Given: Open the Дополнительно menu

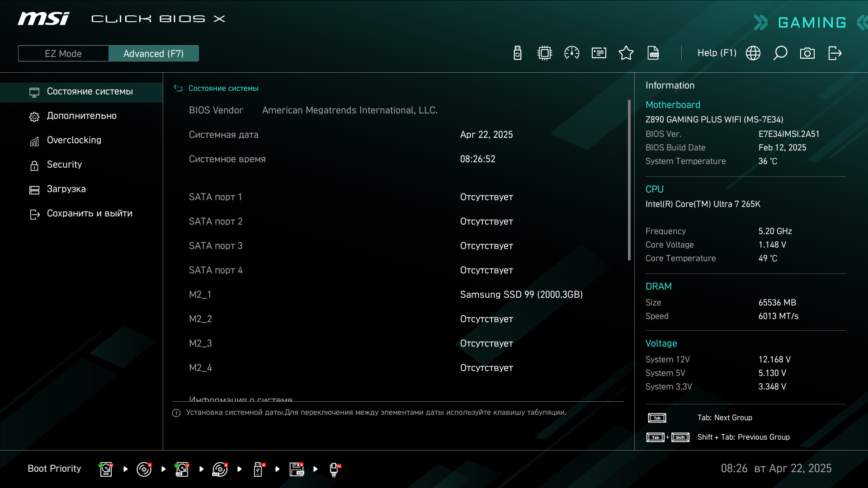Looking at the screenshot, I should click(x=81, y=116).
